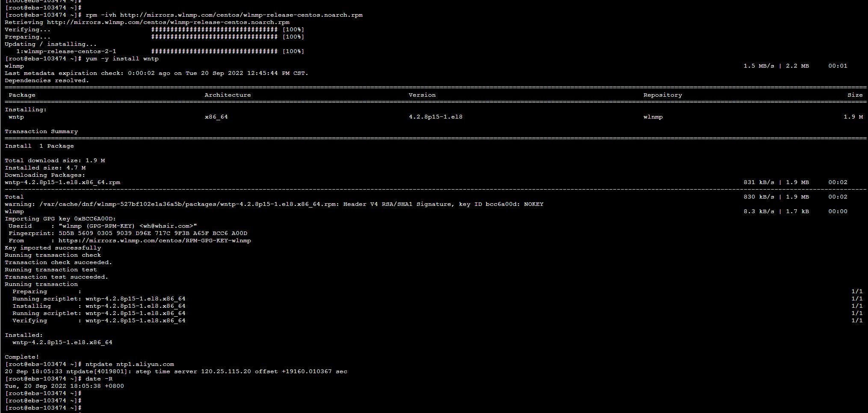Click the 'Preparing...' progress line near the top
The image size is (868, 413).
point(154,37)
